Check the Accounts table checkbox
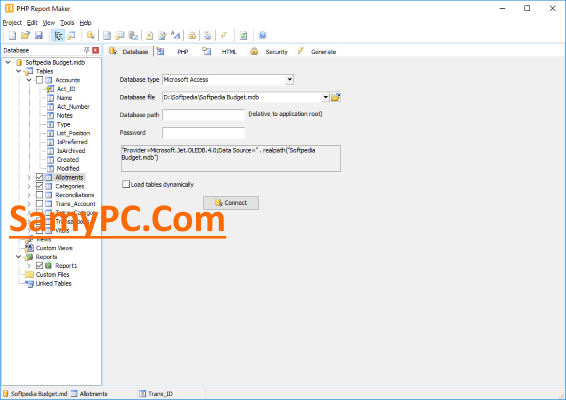Image resolution: width=566 pixels, height=400 pixels. [x=39, y=80]
